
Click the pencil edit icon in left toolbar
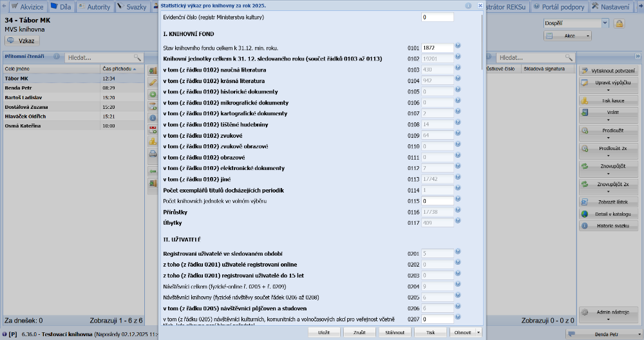pos(153,82)
